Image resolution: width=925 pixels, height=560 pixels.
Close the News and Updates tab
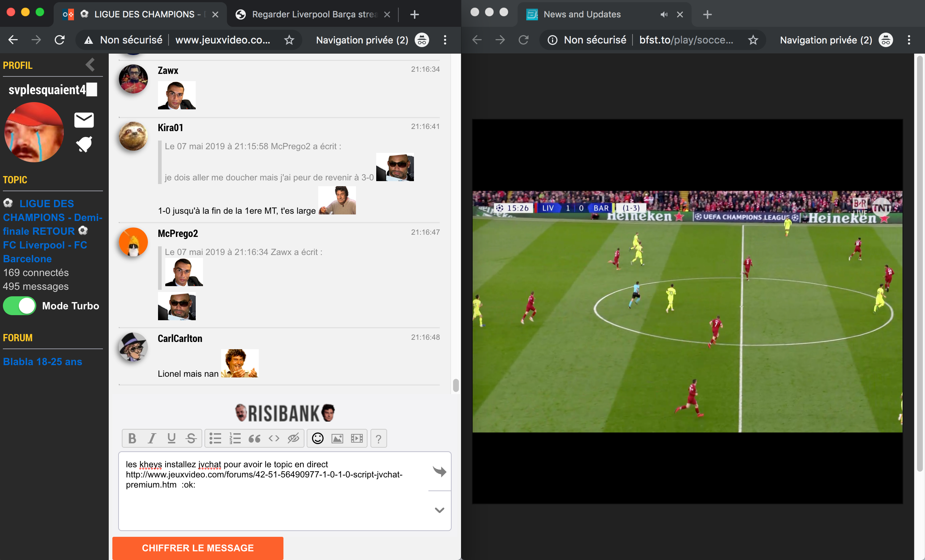[680, 14]
